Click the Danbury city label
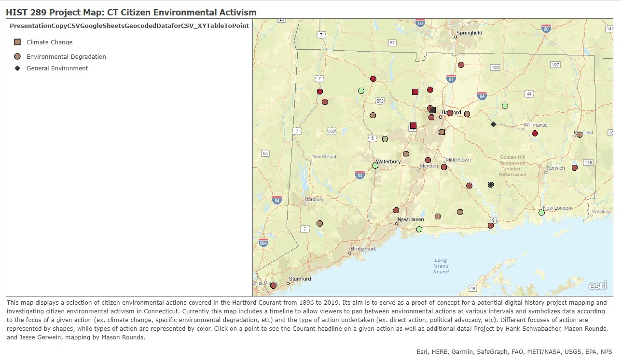Image resolution: width=622 pixels, height=364 pixels. (x=314, y=200)
